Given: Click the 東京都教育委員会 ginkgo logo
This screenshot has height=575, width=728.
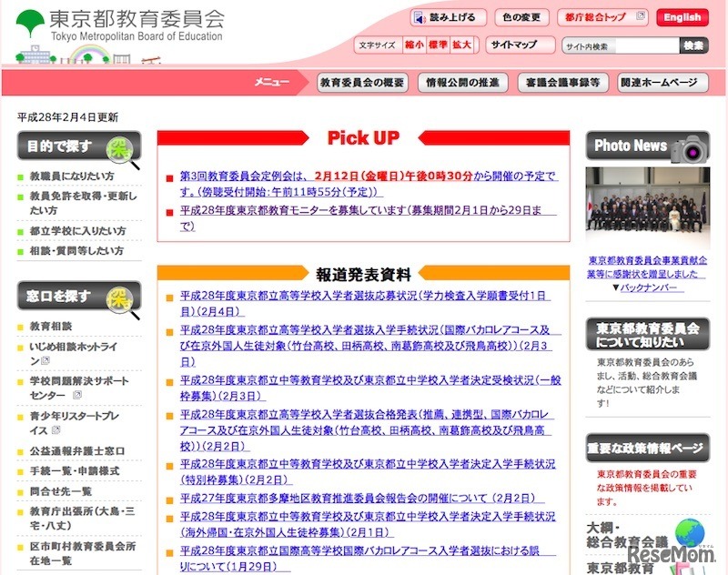Looking at the screenshot, I should point(121,25).
